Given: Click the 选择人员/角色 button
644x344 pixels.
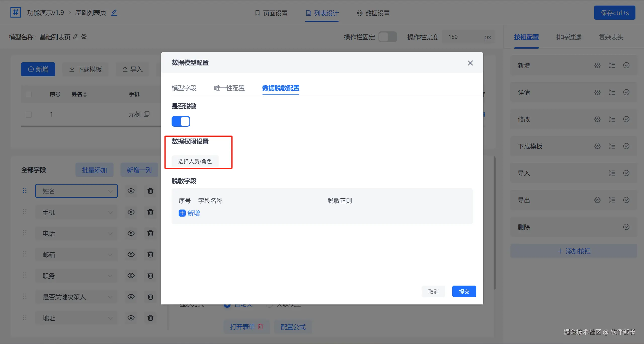Looking at the screenshot, I should tap(195, 161).
